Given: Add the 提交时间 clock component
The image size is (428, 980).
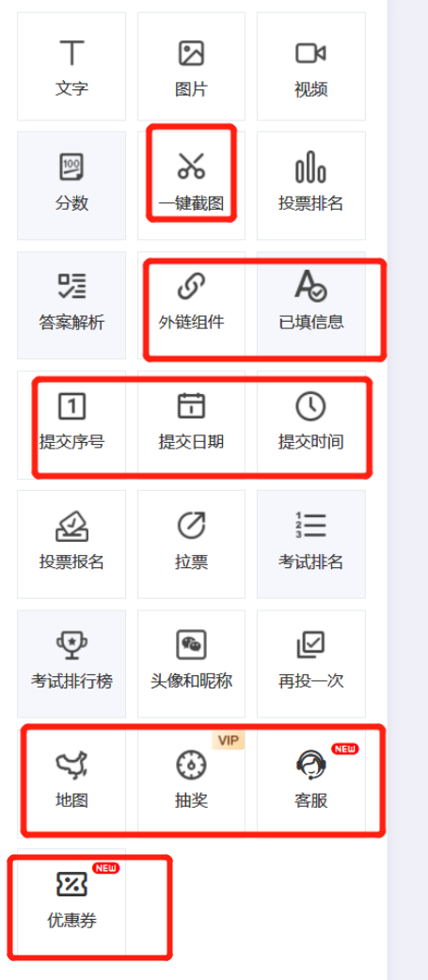Looking at the screenshot, I should (x=311, y=424).
